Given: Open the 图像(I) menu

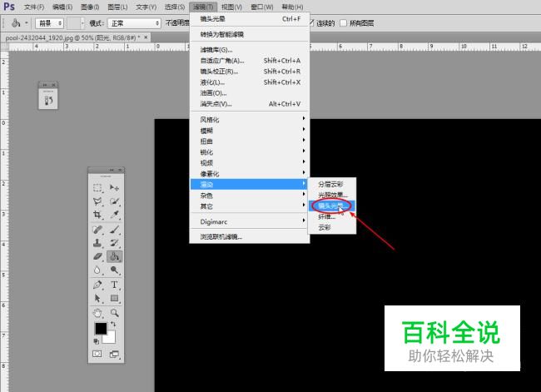Looking at the screenshot, I should click(x=90, y=7).
